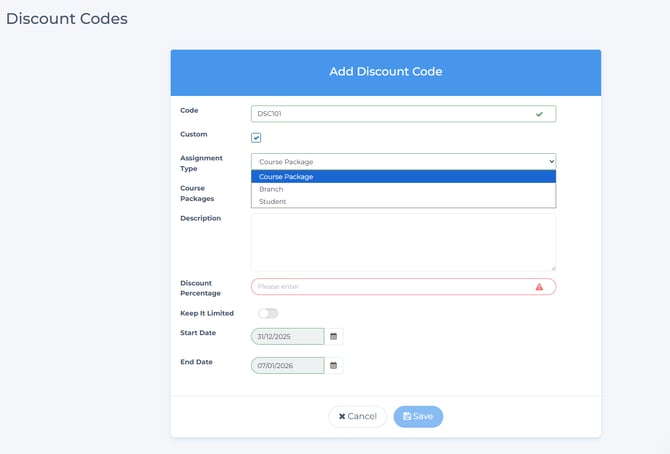Viewport: 670px width, 454px height.
Task: Click the Description textarea resize handle
Action: (552, 267)
